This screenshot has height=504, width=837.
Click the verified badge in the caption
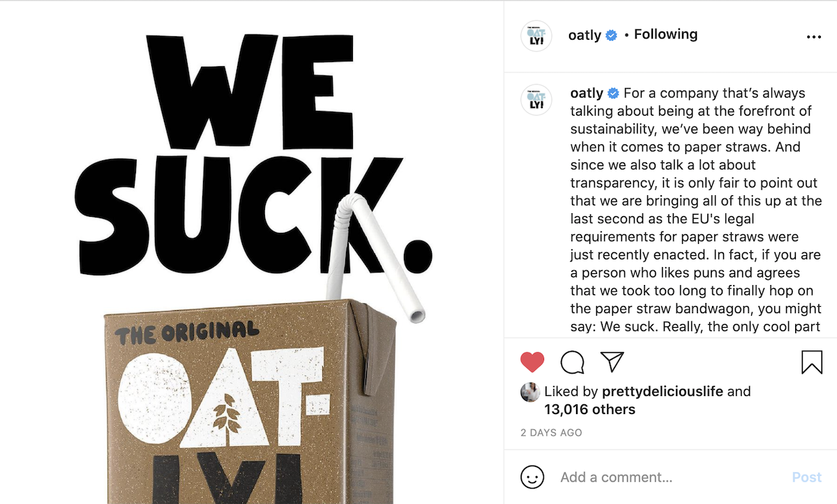pos(614,93)
